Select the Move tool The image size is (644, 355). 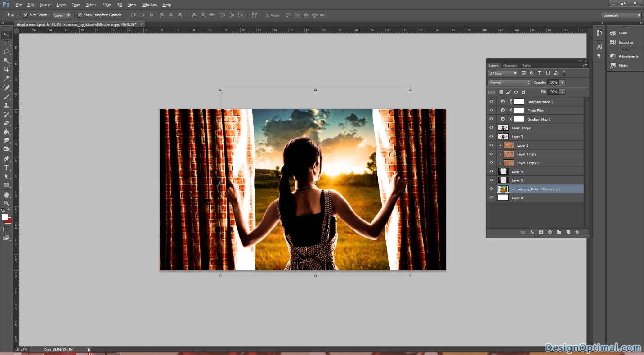pyautogui.click(x=6, y=35)
